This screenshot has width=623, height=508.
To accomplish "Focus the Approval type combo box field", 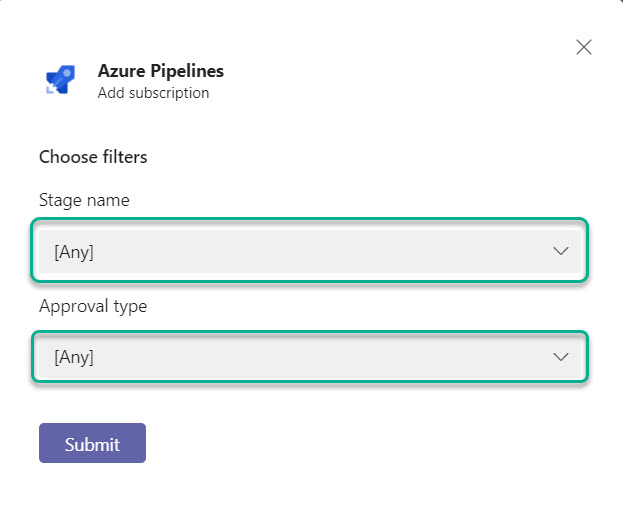I will click(310, 357).
